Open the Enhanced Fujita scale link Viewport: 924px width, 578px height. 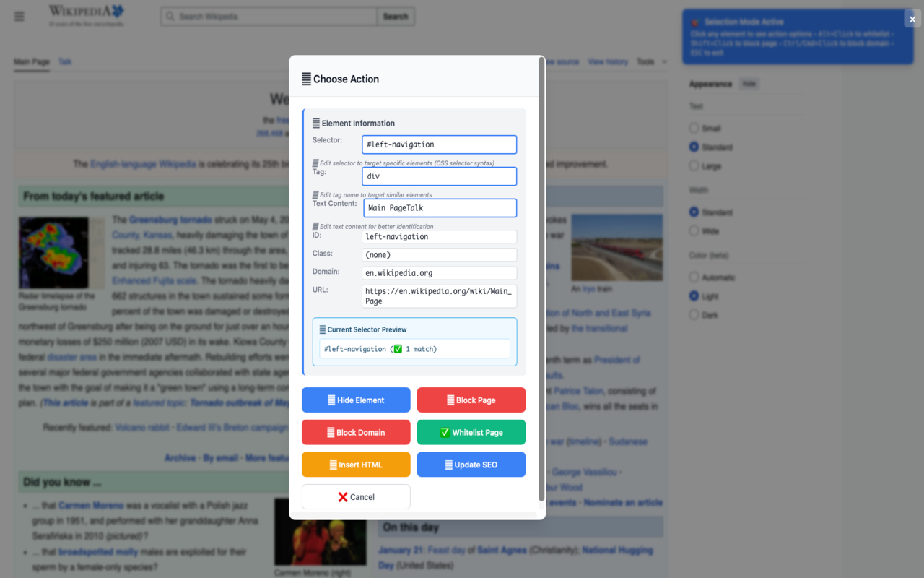[155, 281]
